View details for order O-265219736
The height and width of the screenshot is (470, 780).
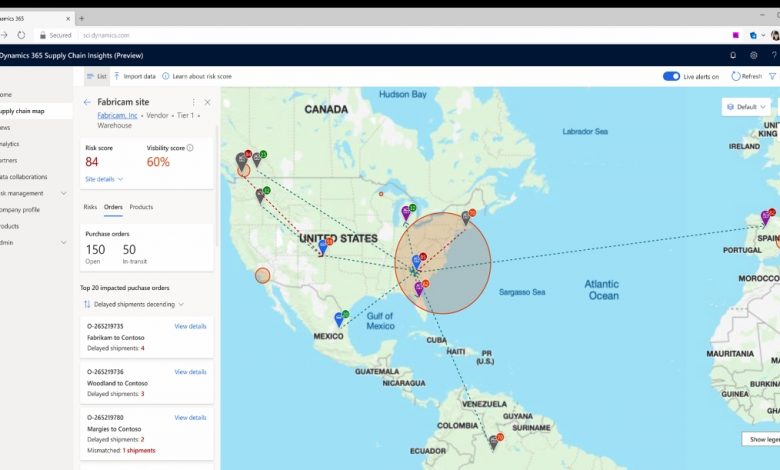click(190, 372)
